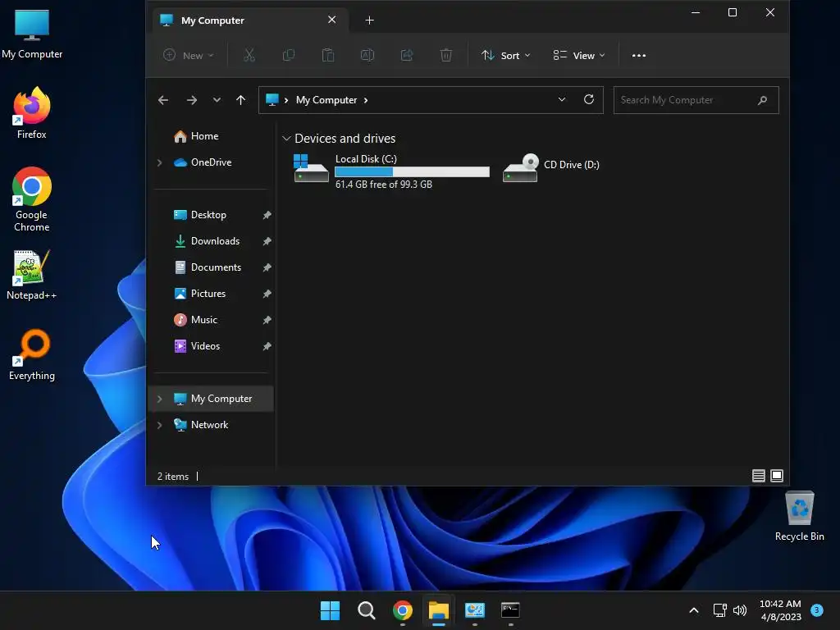Click the Copy icon in toolbar
The width and height of the screenshot is (840, 630).
tap(288, 55)
